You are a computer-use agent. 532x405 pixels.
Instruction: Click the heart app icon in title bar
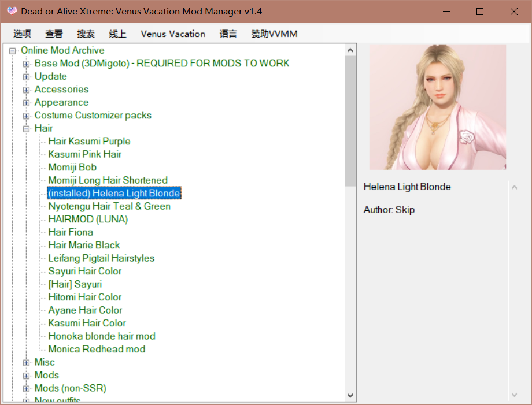(x=12, y=11)
